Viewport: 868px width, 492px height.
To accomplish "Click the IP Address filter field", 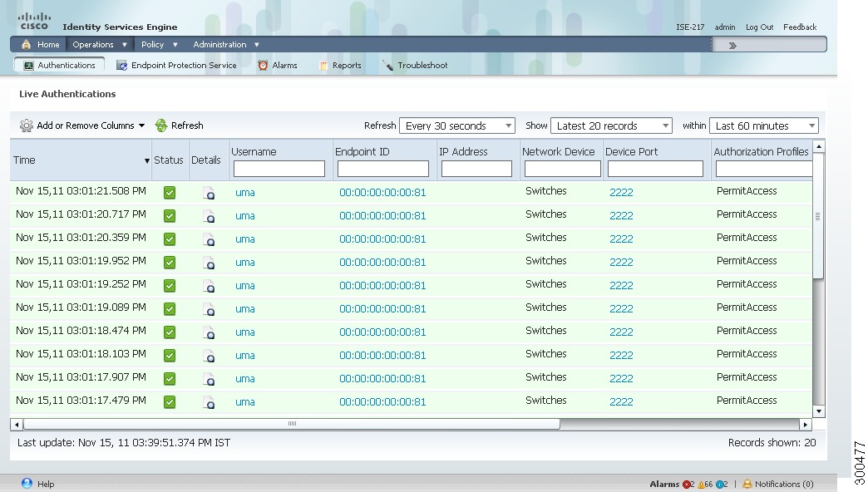I will coord(476,169).
